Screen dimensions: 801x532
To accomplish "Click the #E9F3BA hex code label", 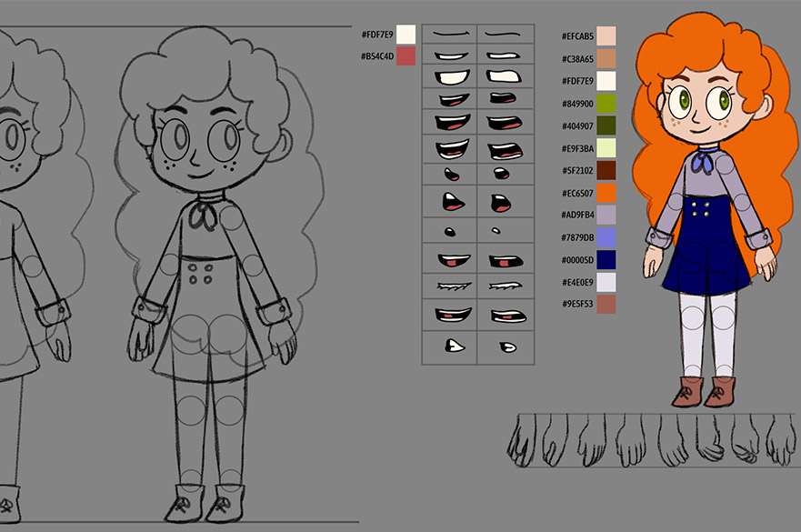I will (577, 148).
